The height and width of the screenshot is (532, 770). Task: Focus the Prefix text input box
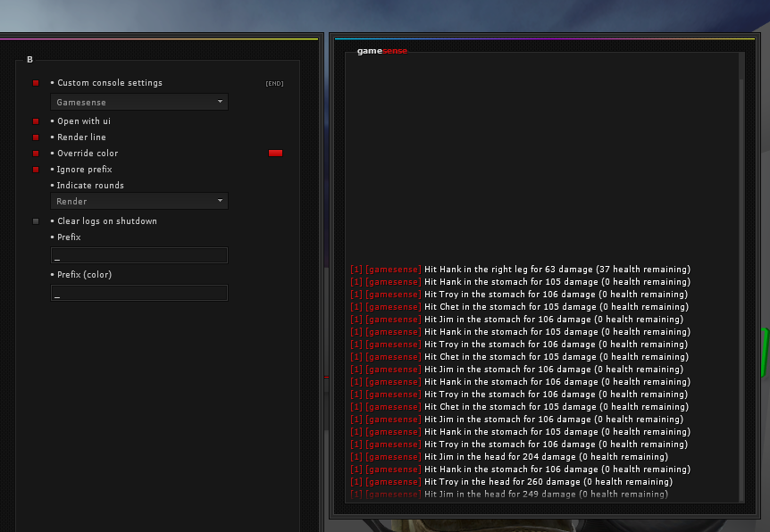click(x=139, y=255)
